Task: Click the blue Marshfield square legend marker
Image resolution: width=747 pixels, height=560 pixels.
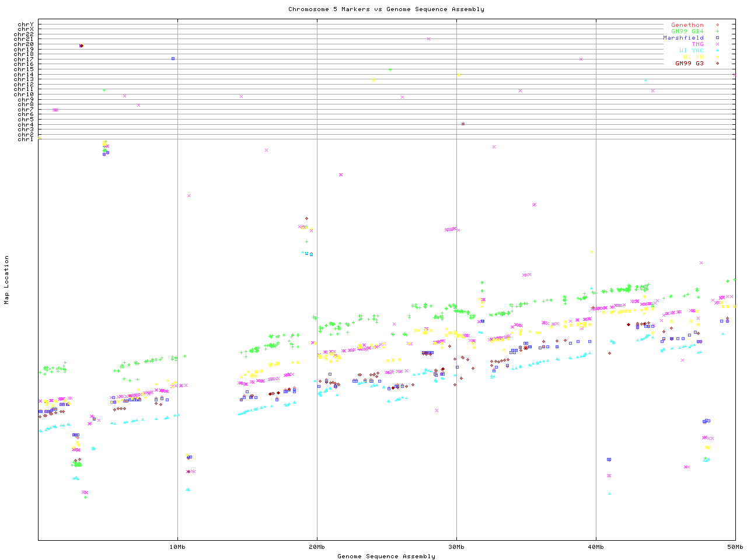Action: coord(717,38)
